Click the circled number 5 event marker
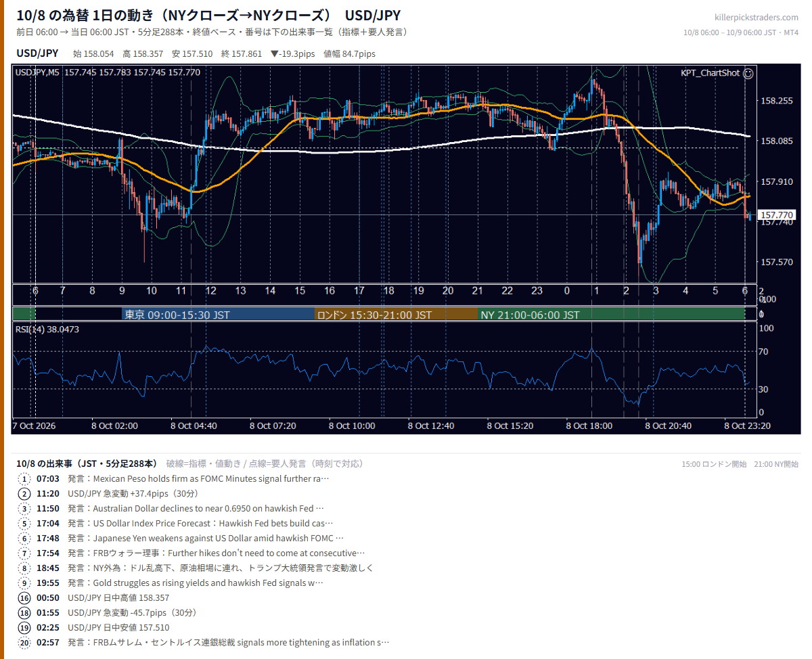This screenshot has height=659, width=812. (24, 523)
